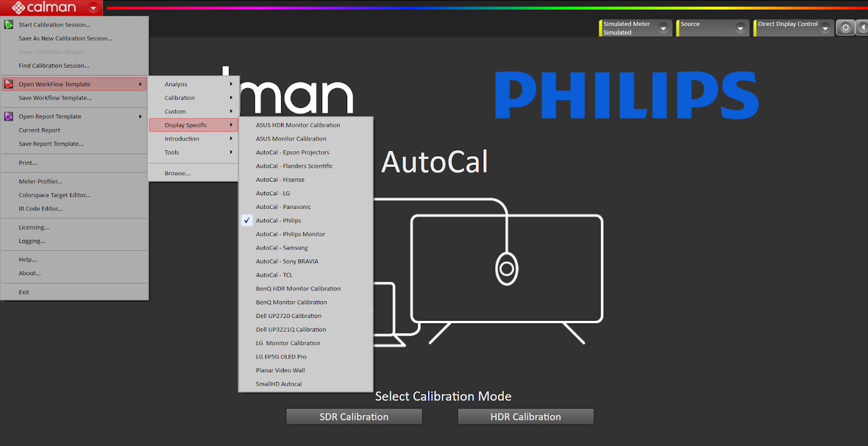This screenshot has height=446, width=868.
Task: Click the Open Report Template icon
Action: pyautogui.click(x=9, y=116)
